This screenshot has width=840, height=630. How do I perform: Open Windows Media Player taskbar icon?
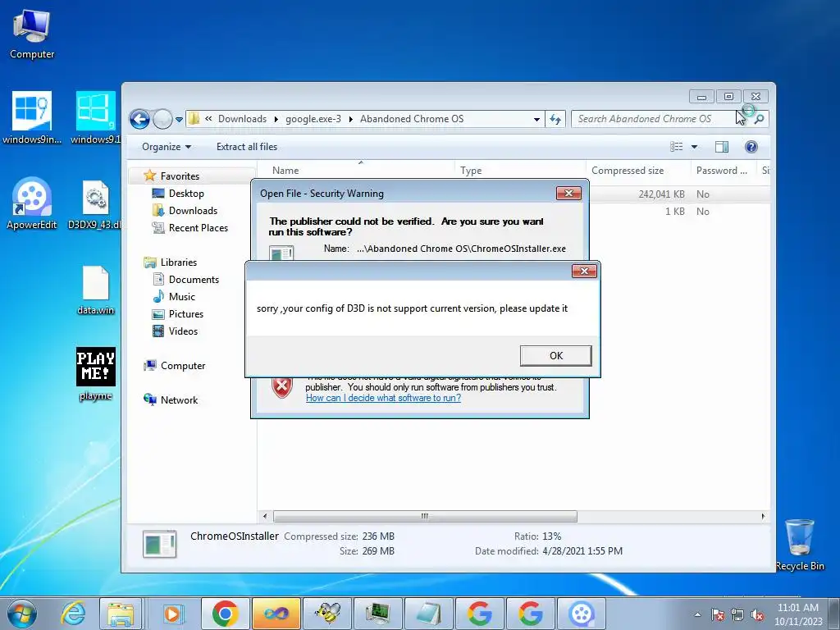tap(172, 614)
